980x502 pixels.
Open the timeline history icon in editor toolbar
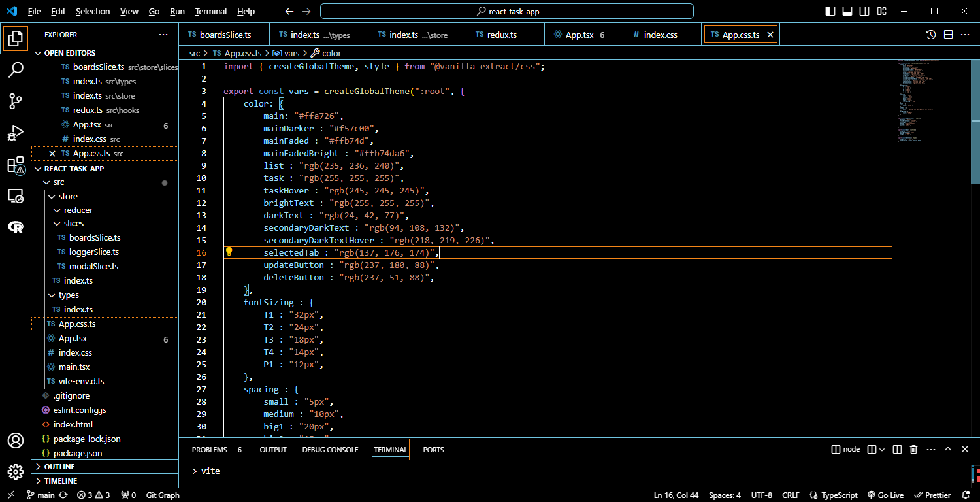pyautogui.click(x=931, y=35)
